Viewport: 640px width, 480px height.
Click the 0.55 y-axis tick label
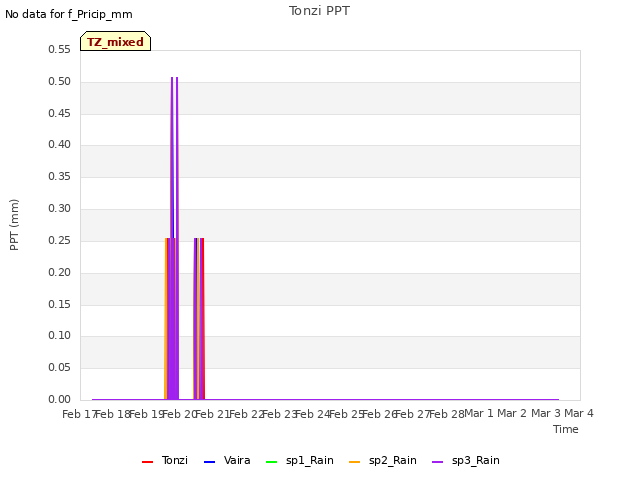[x=60, y=49]
